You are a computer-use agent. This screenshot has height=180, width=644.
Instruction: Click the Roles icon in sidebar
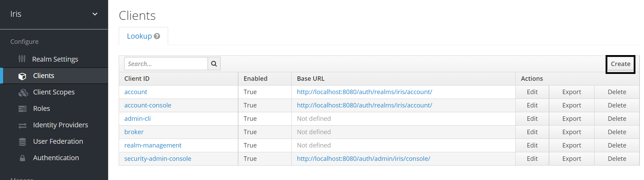[22, 109]
